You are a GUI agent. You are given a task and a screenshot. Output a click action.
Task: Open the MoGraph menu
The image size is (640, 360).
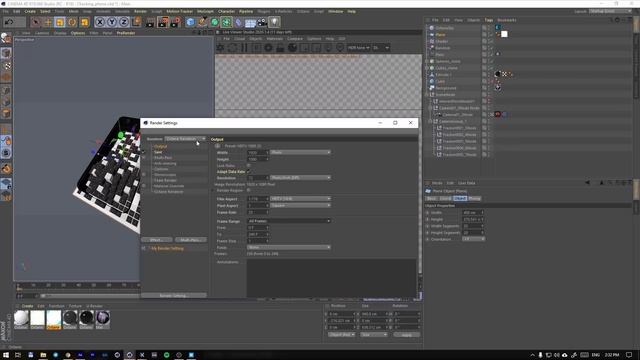(x=205, y=11)
